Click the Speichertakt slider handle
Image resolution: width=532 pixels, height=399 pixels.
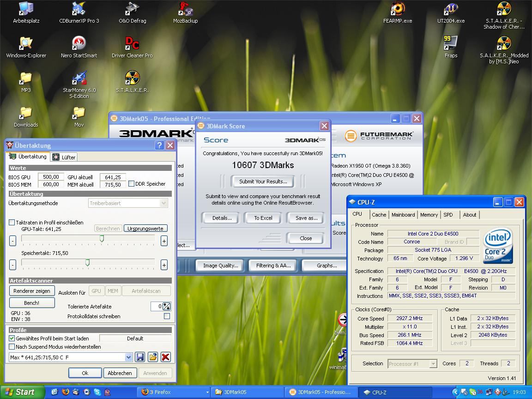pyautogui.click(x=87, y=262)
